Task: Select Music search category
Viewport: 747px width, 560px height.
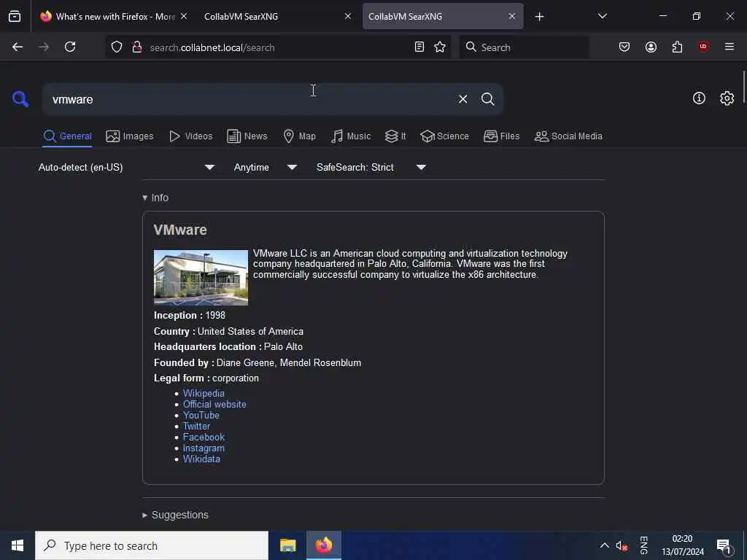Action: point(351,136)
